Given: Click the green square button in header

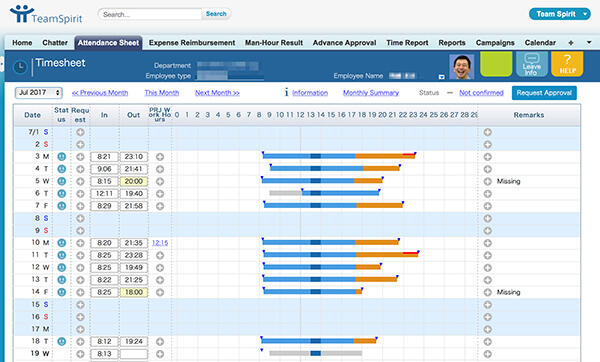Looking at the screenshot, I should 496,64.
